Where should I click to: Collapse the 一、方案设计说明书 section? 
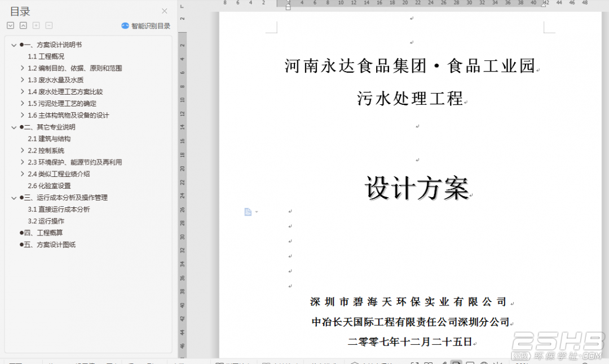point(14,45)
